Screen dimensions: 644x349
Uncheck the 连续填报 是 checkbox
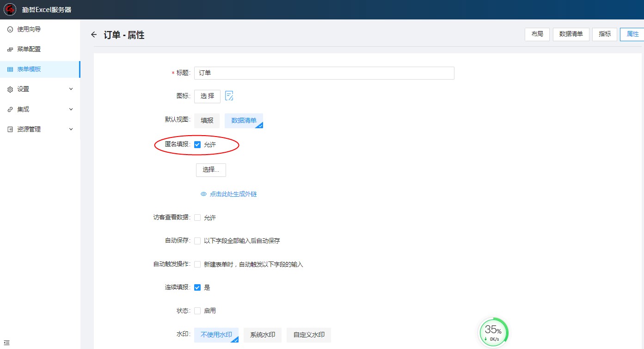tap(197, 287)
